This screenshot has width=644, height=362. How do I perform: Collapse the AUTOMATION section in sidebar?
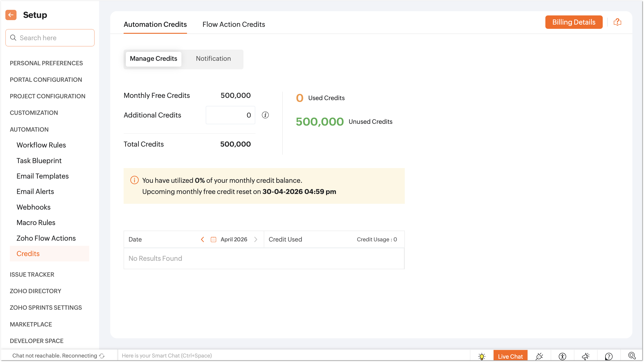[x=29, y=129]
